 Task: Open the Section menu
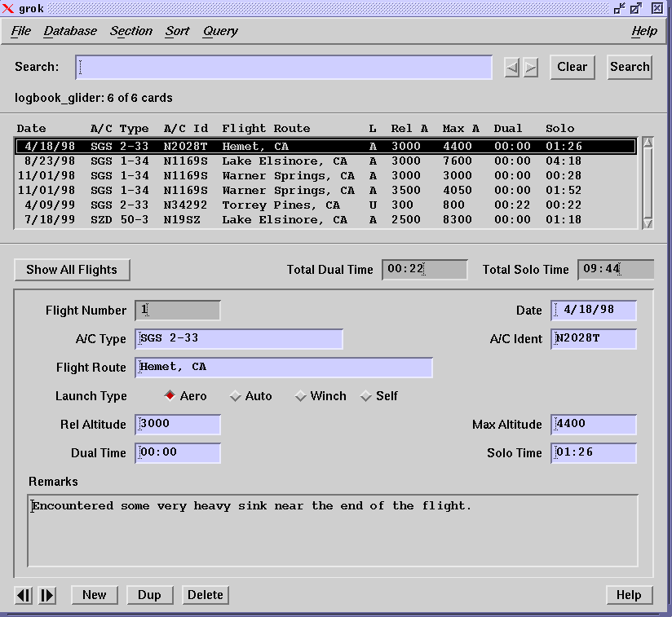(x=131, y=31)
